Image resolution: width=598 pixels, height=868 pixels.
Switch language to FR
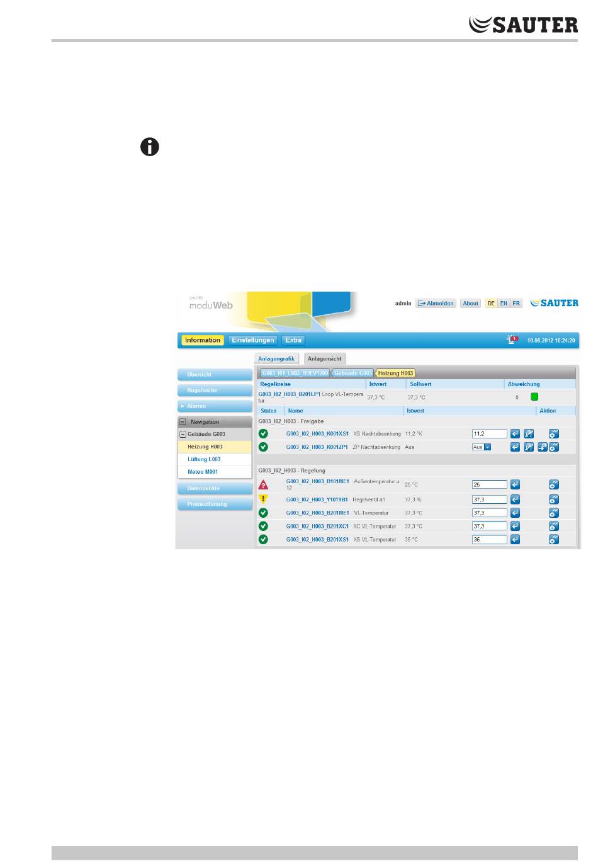coord(516,303)
